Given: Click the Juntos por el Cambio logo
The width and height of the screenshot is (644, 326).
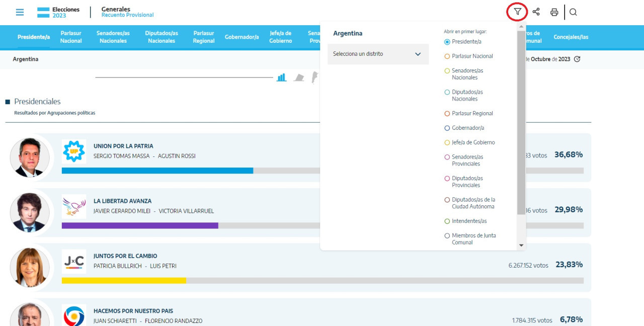Looking at the screenshot, I should pos(74,261).
